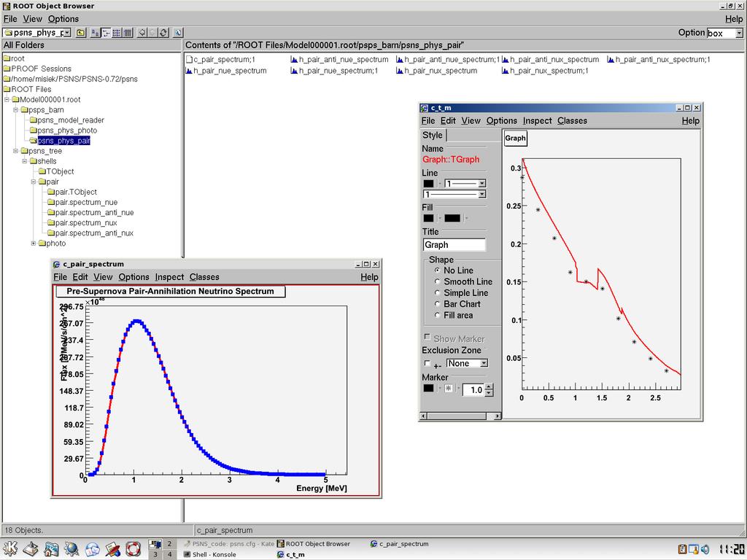This screenshot has height=560, width=747.
Task: Open h_pair_anti_nux_spectrum;1 histogram
Action: click(x=659, y=60)
